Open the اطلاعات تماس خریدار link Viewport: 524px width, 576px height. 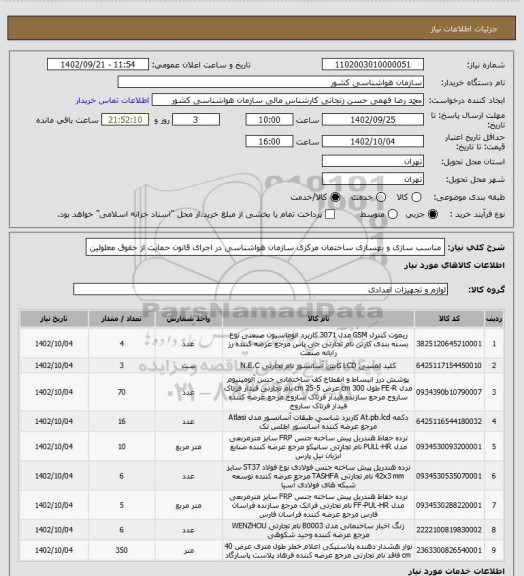point(112,100)
